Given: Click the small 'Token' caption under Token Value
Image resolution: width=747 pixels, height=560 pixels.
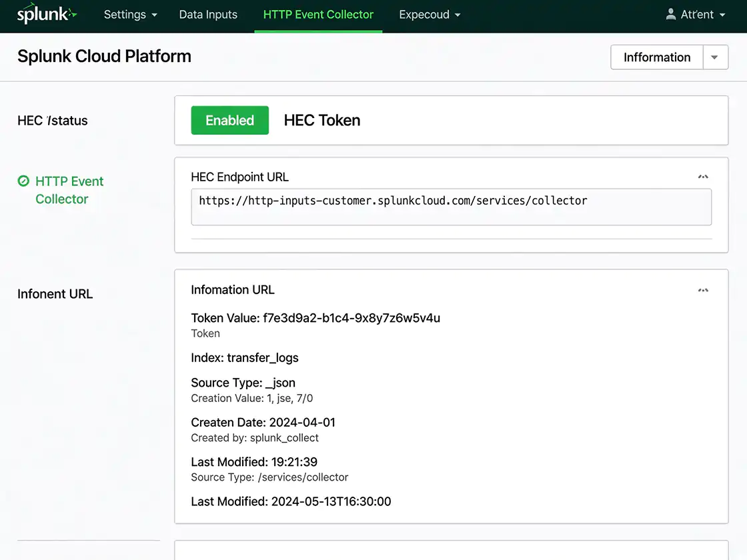Looking at the screenshot, I should (205, 333).
